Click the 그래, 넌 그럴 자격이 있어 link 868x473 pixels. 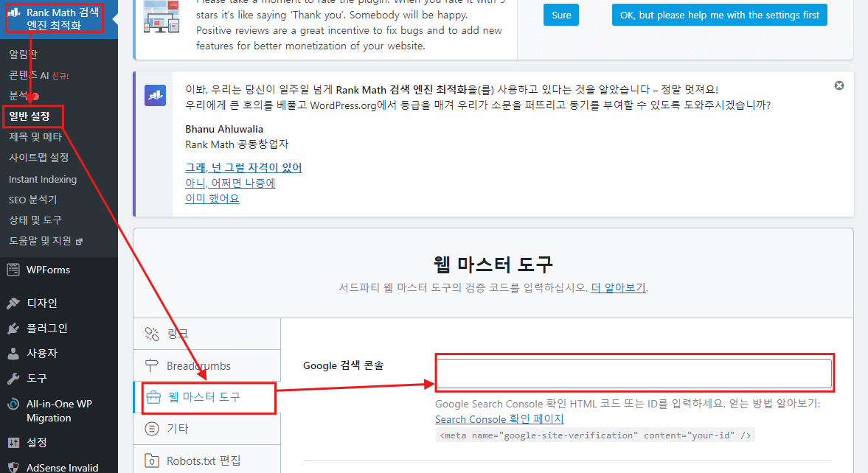pos(243,168)
